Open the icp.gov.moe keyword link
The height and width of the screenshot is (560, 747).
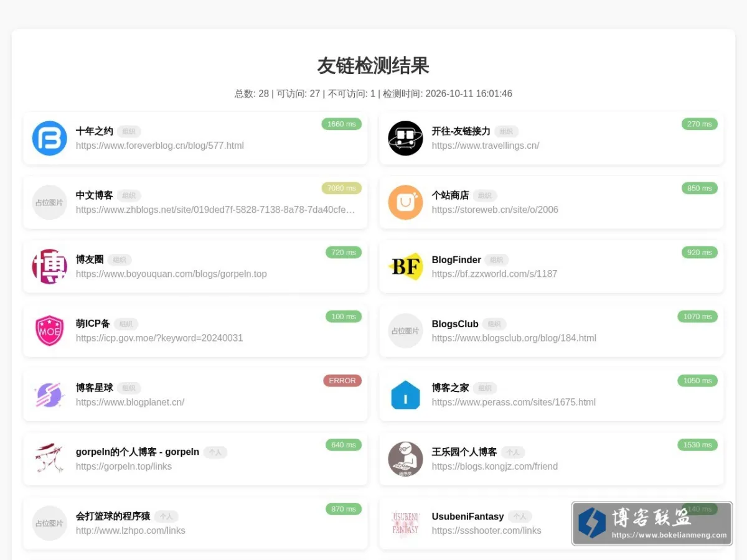pyautogui.click(x=159, y=338)
